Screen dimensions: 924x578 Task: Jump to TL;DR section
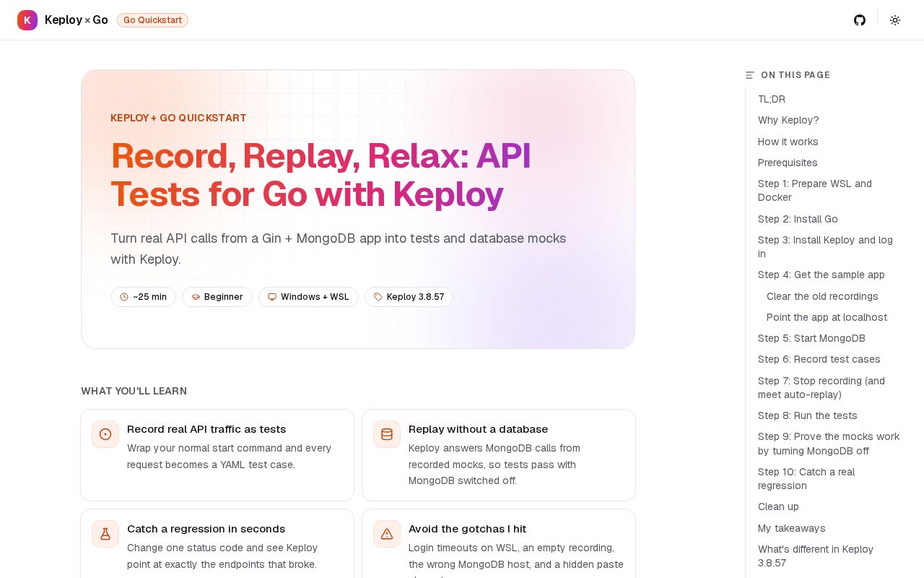pos(772,99)
